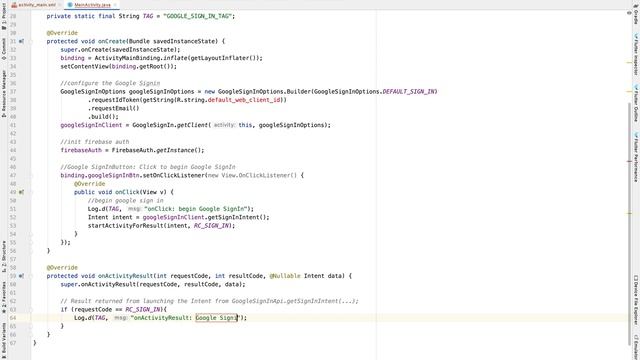Collapse the if requestCode block on line 63

pyautogui.click(x=30, y=309)
